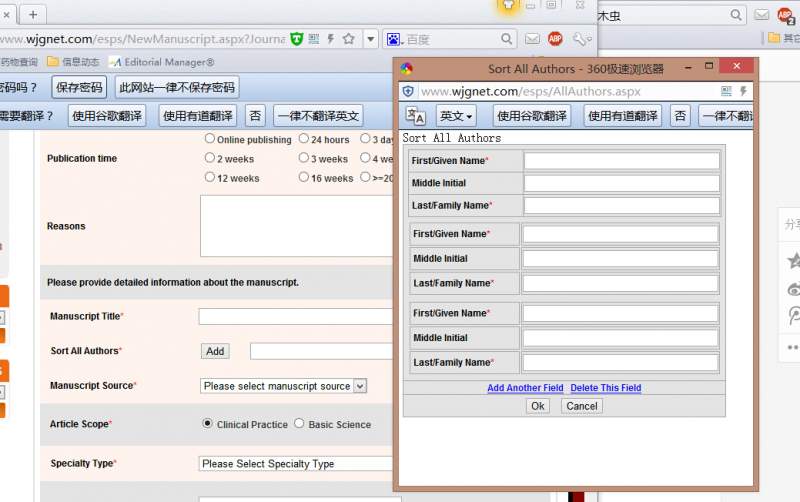This screenshot has width=800, height=502.
Task: Open a new browser tab with plus button
Action: click(33, 15)
